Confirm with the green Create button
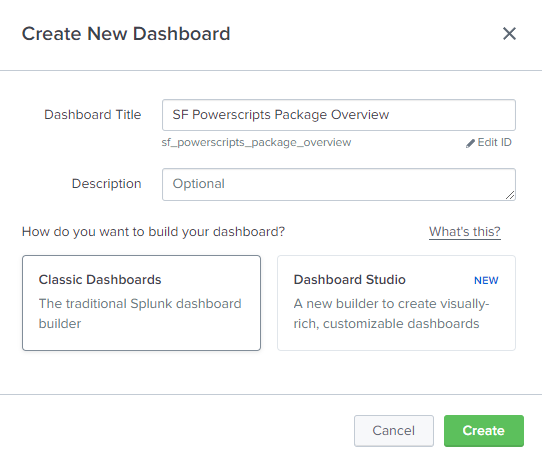This screenshot has height=460, width=542. (484, 431)
